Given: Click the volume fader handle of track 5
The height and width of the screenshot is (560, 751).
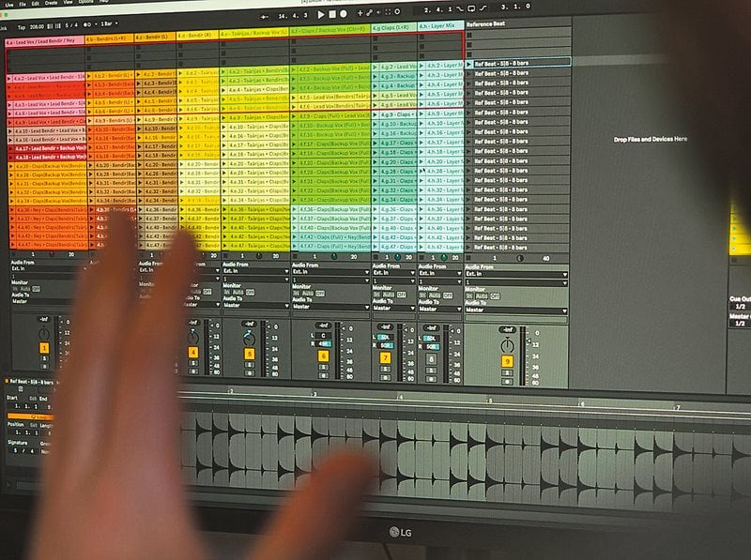Looking at the screenshot, I should click(268, 327).
